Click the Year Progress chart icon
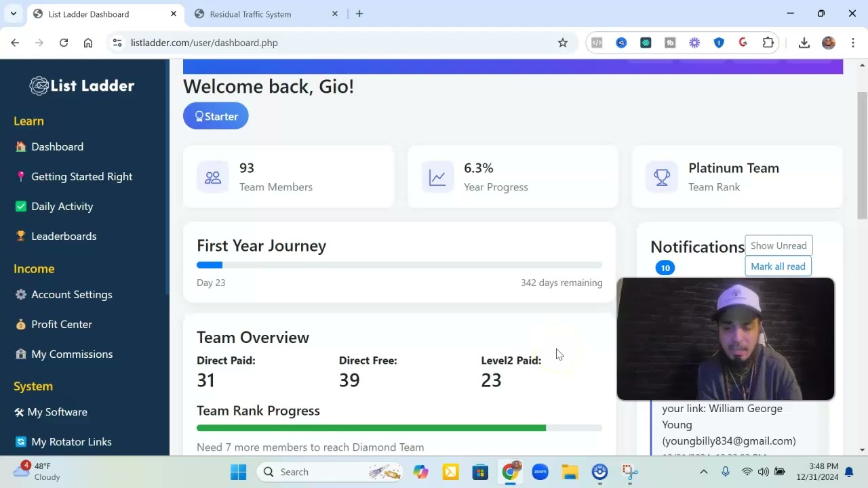 click(437, 178)
